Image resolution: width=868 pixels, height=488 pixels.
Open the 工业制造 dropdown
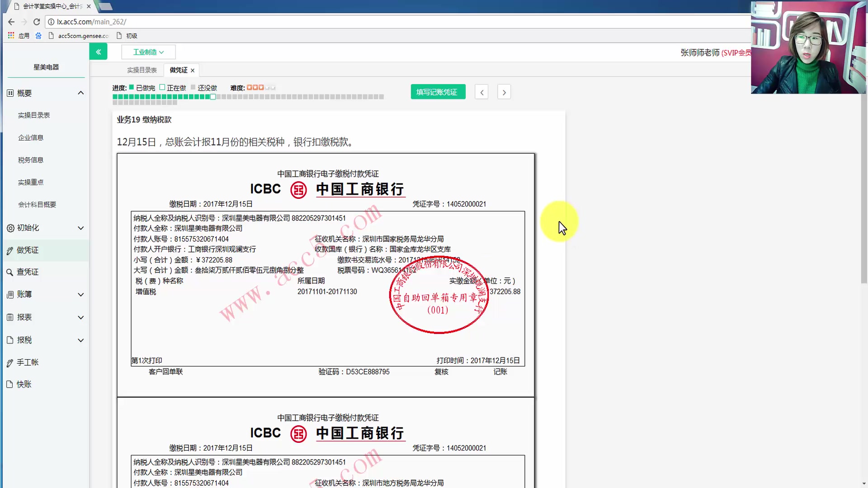click(148, 52)
